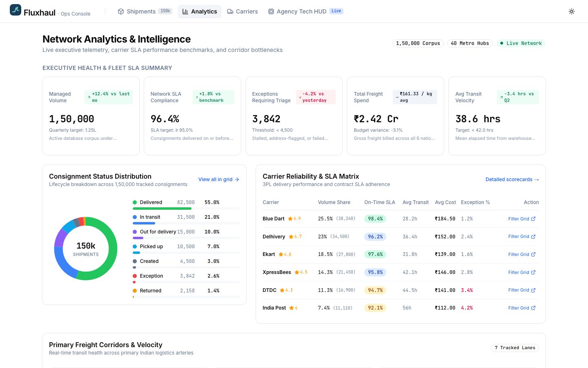588x368 pixels.
Task: Click Filter Grid for Delhivery
Action: coord(522,237)
